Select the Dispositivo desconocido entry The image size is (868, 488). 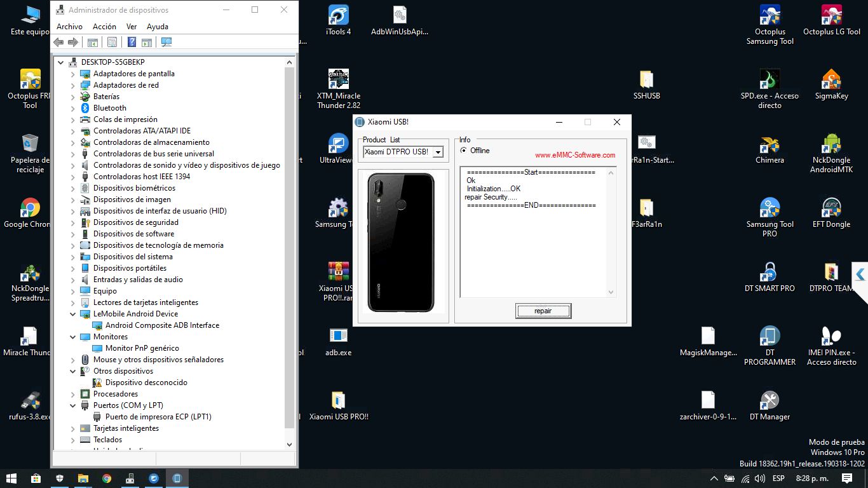tap(146, 383)
